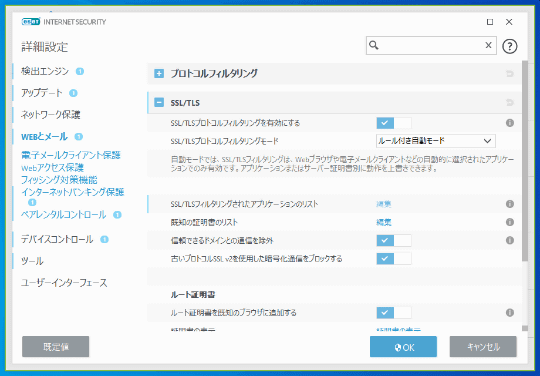The height and width of the screenshot is (376, 540).
Task: Click info icon for SSL/TLSプロトコルフィルタリングを有効にする
Action: (x=510, y=123)
